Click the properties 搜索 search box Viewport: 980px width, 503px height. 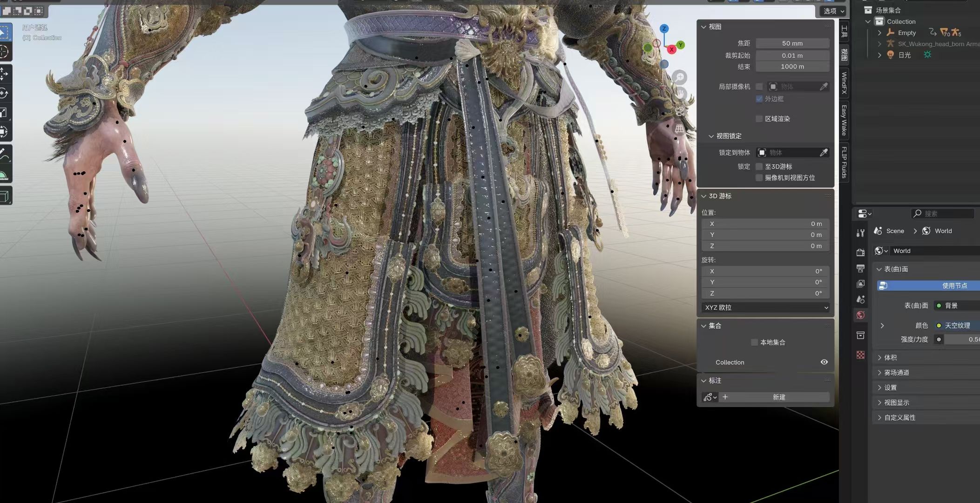(942, 213)
